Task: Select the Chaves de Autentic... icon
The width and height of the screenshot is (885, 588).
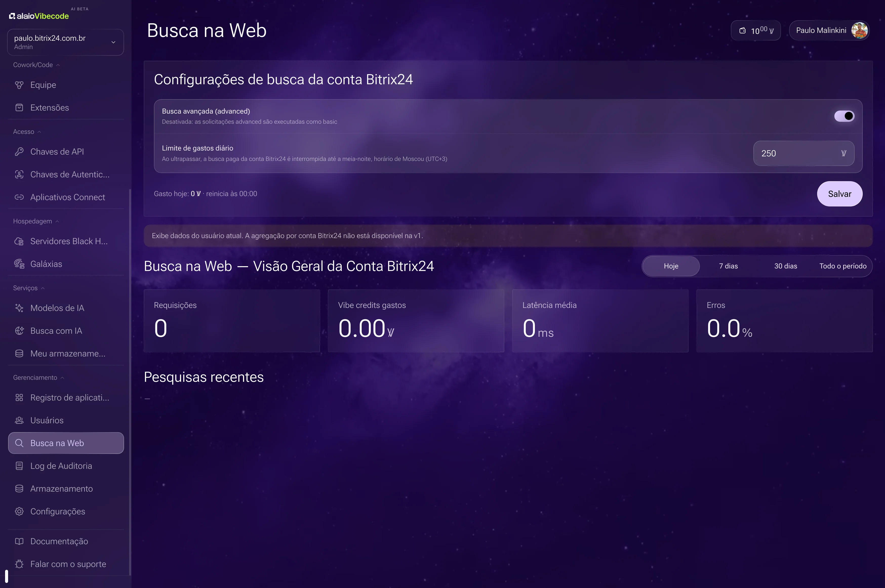Action: click(19, 174)
